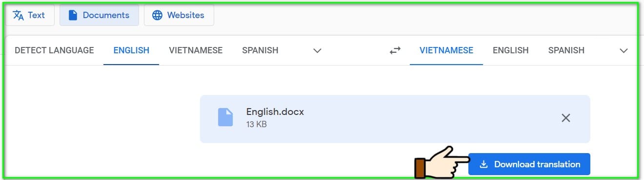Select Spanish as target language
Viewport: 644px width, 180px height.
(x=566, y=50)
